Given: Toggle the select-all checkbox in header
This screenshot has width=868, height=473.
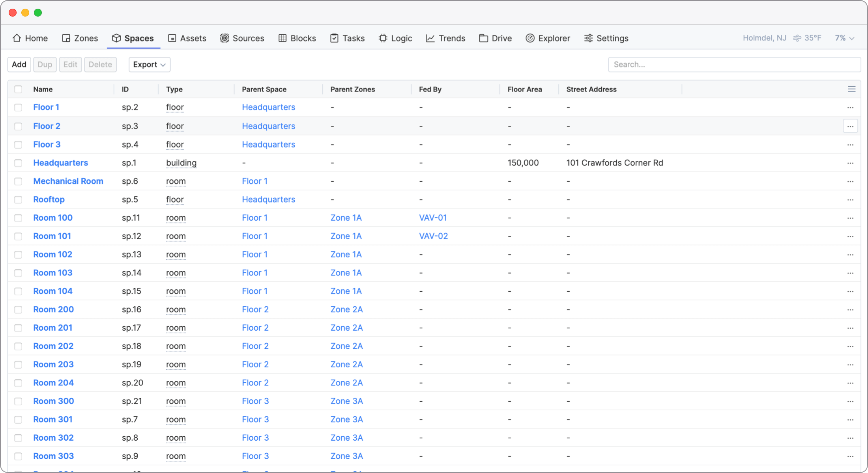Looking at the screenshot, I should click(18, 89).
